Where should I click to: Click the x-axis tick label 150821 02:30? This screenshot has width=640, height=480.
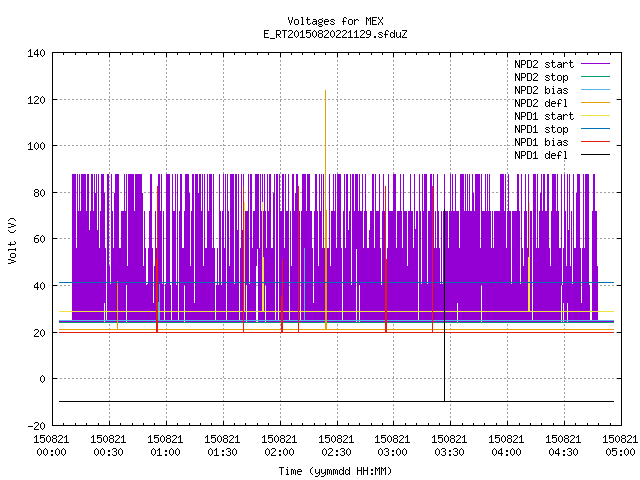[336, 446]
